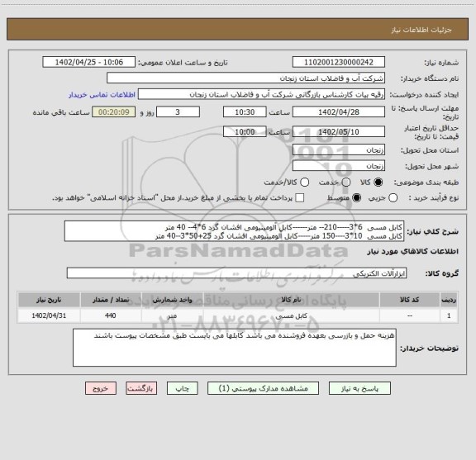
Task: Click the days remaining field showing 3
Action: [178, 112]
